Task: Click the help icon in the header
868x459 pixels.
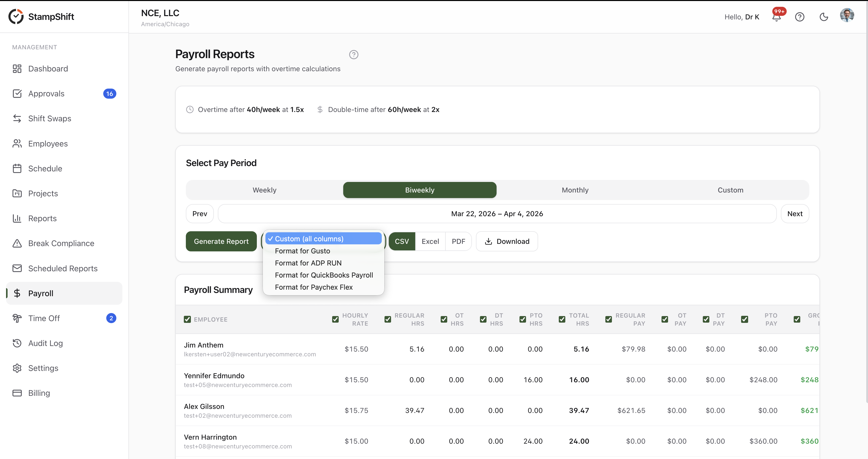Action: [x=800, y=17]
